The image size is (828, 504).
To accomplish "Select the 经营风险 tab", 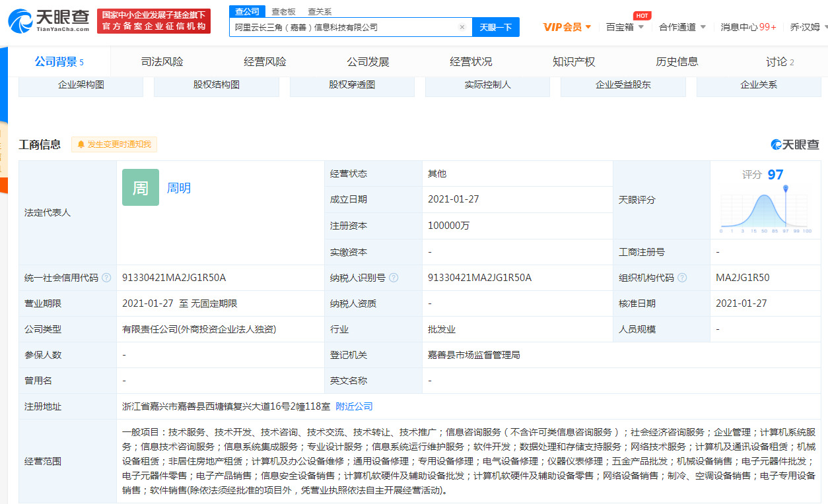I will (265, 62).
